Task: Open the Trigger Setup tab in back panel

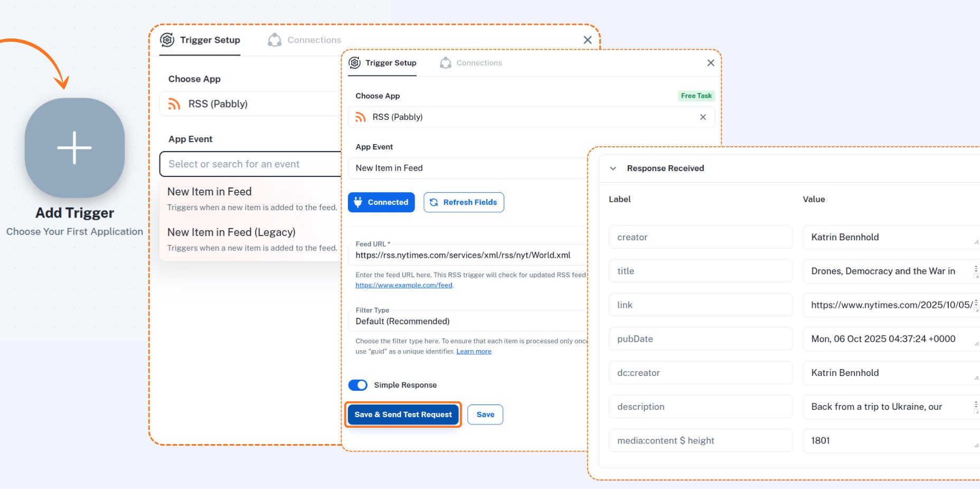Action: pyautogui.click(x=210, y=40)
